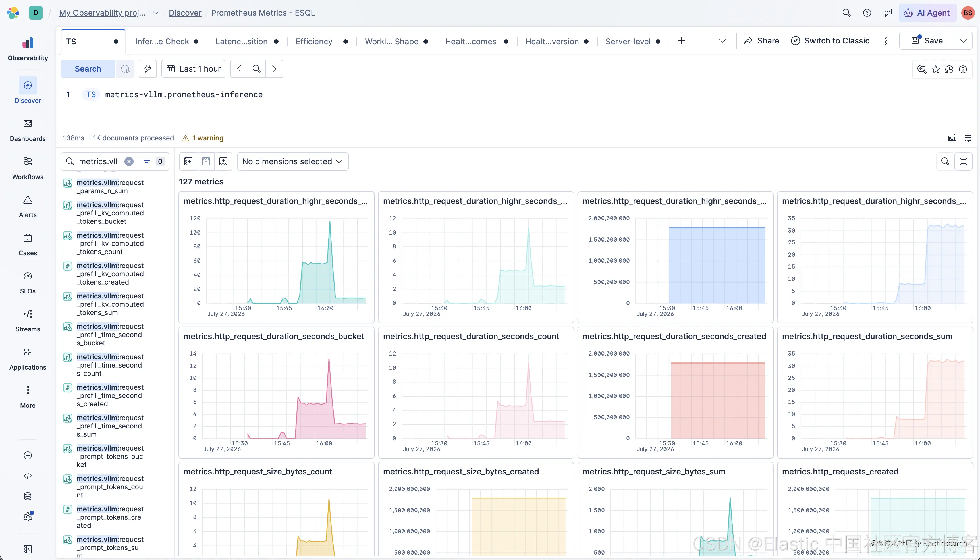The image size is (980, 560).
Task: Collapse the fields sidebar panel
Action: [188, 161]
